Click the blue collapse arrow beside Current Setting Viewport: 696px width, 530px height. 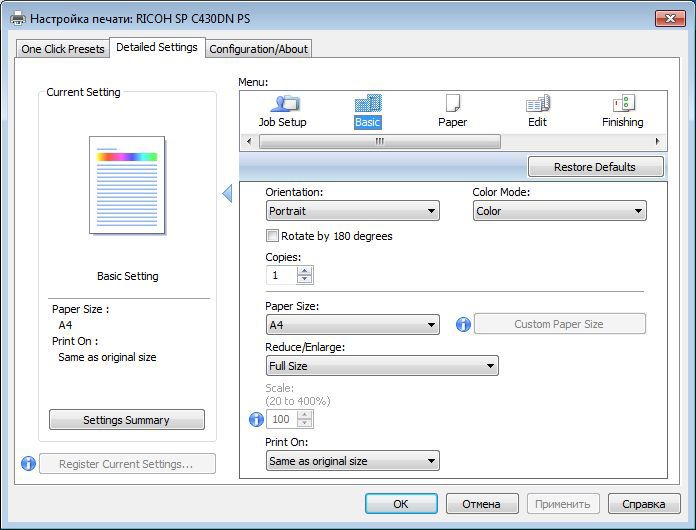point(227,194)
